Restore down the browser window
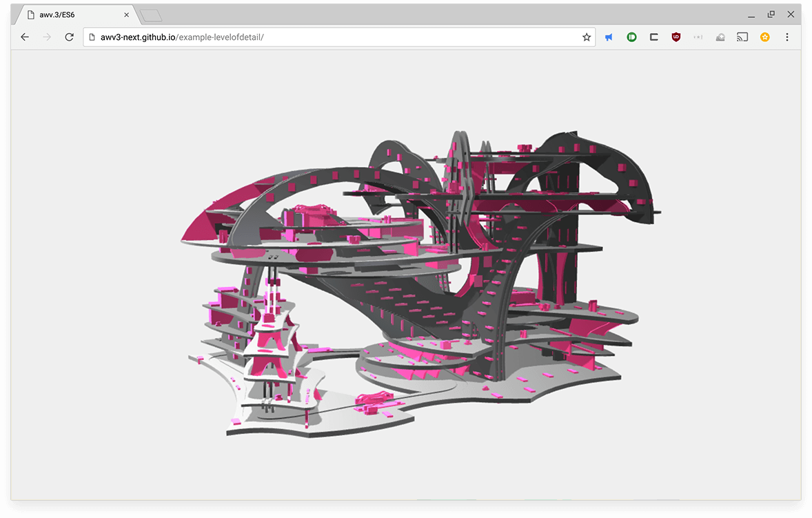 click(x=771, y=14)
